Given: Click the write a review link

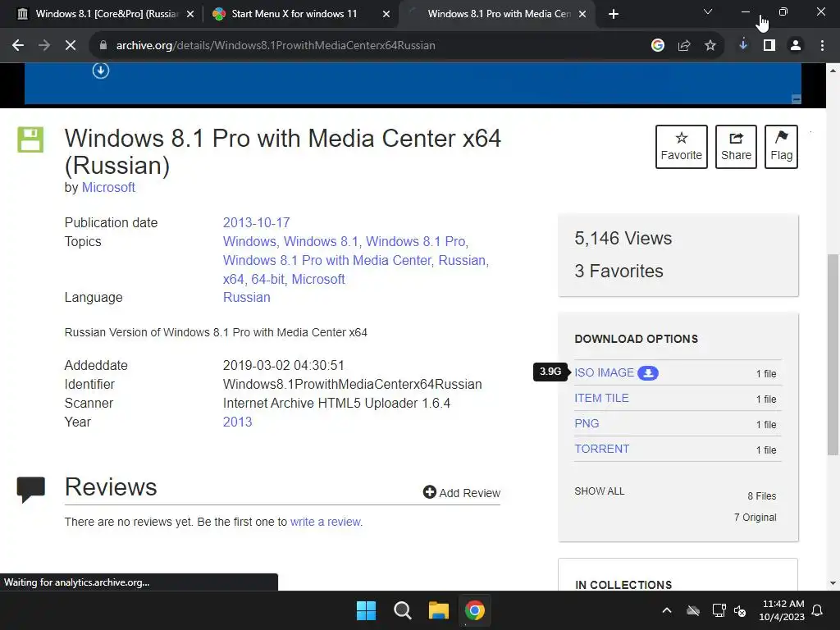Looking at the screenshot, I should point(326,522).
